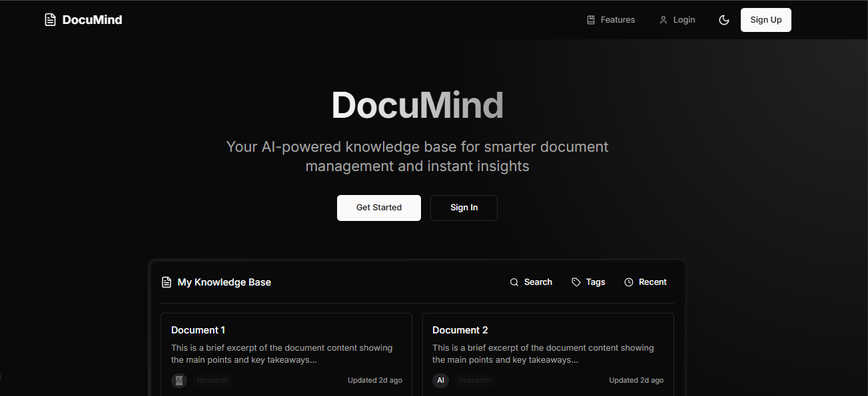868x396 pixels.
Task: Click the My Knowledge Base document icon
Action: pyautogui.click(x=167, y=282)
